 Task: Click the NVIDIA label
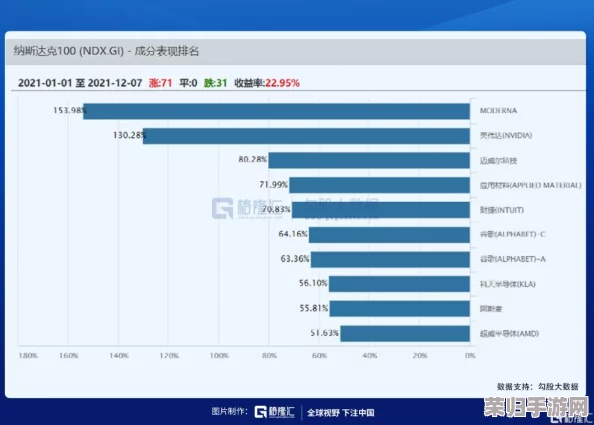(x=506, y=135)
